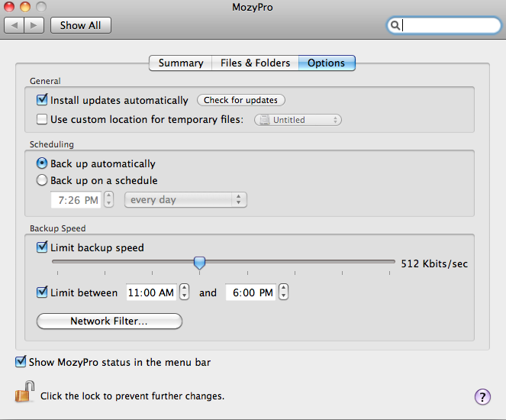Open the Files & Folders tab
The image size is (506, 420).
tap(255, 63)
